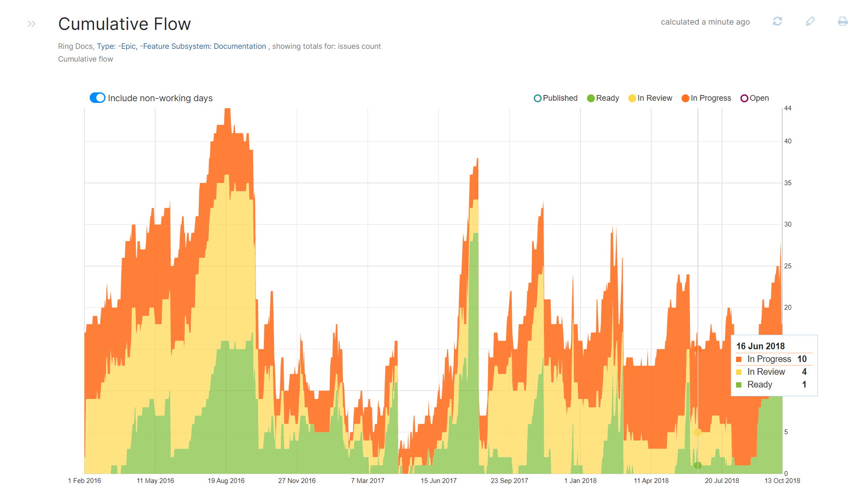Hide the In Progress legend series
Image resolution: width=868 pixels, height=501 pixels.
click(x=706, y=98)
